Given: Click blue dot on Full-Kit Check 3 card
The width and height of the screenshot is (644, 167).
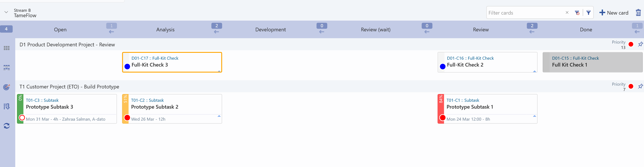Looking at the screenshot, I should click(x=127, y=67).
